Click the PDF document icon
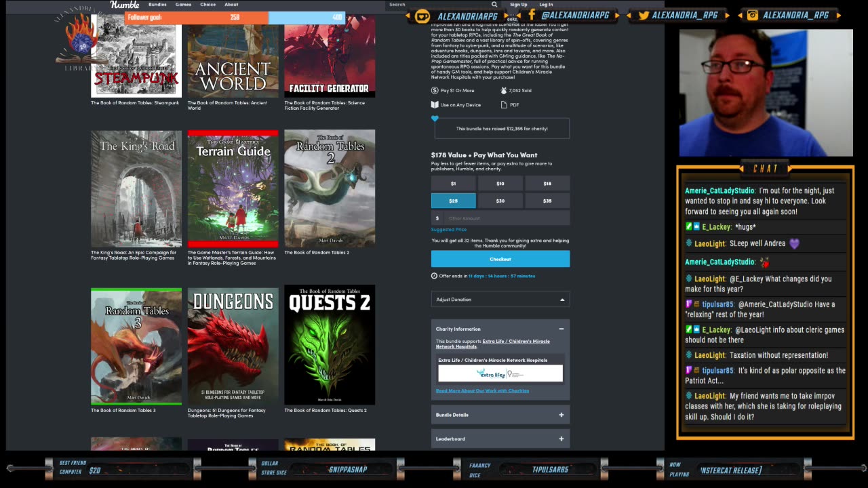Image resolution: width=868 pixels, height=488 pixels. pyautogui.click(x=504, y=105)
